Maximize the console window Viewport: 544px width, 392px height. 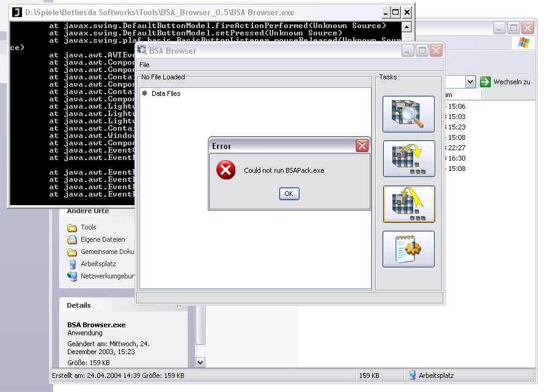coord(395,12)
